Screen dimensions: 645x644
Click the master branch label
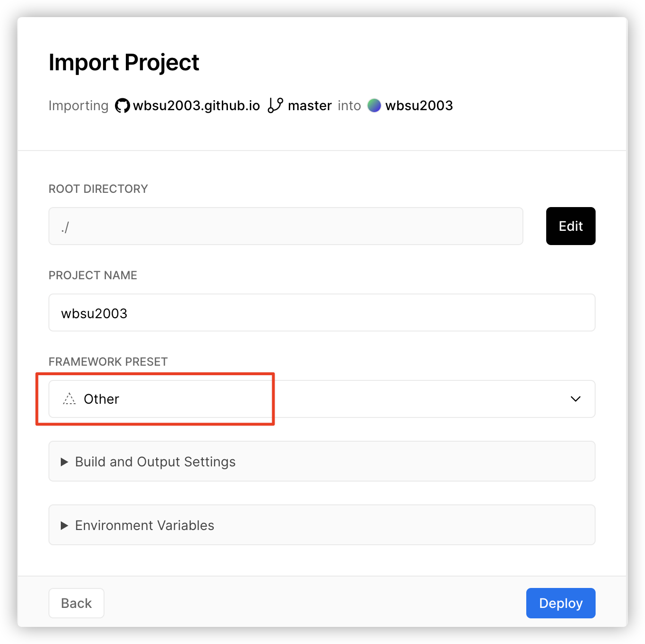(310, 105)
